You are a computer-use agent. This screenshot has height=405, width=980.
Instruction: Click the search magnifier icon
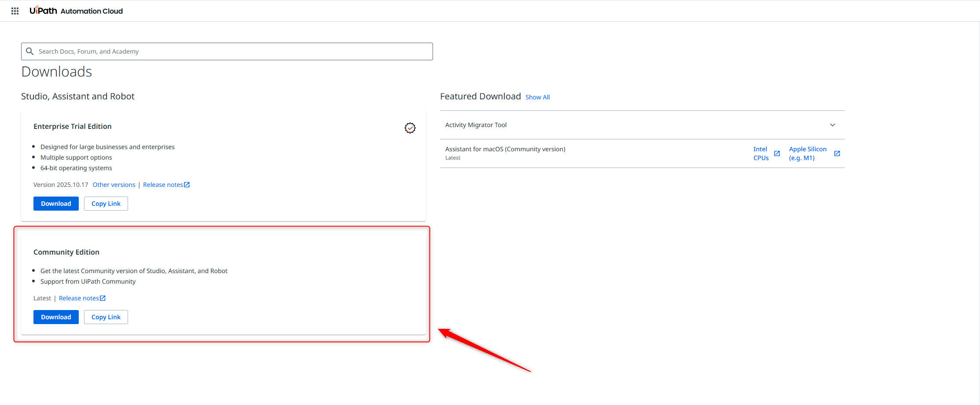click(x=30, y=51)
